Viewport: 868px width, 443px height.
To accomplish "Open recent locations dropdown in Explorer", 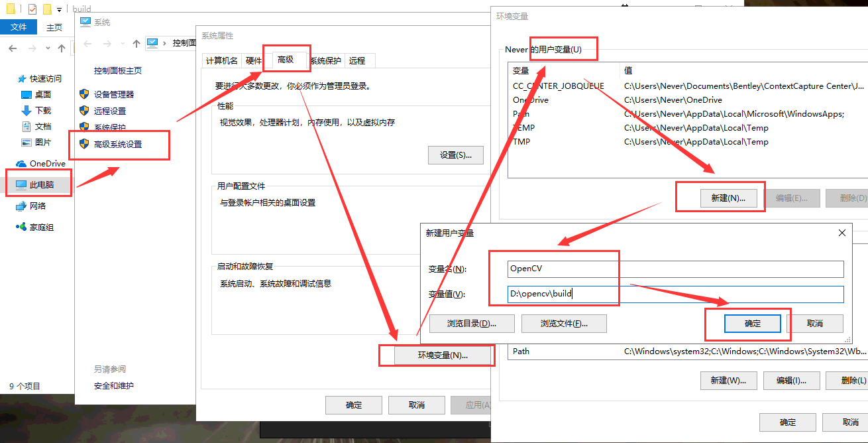I will [x=48, y=48].
